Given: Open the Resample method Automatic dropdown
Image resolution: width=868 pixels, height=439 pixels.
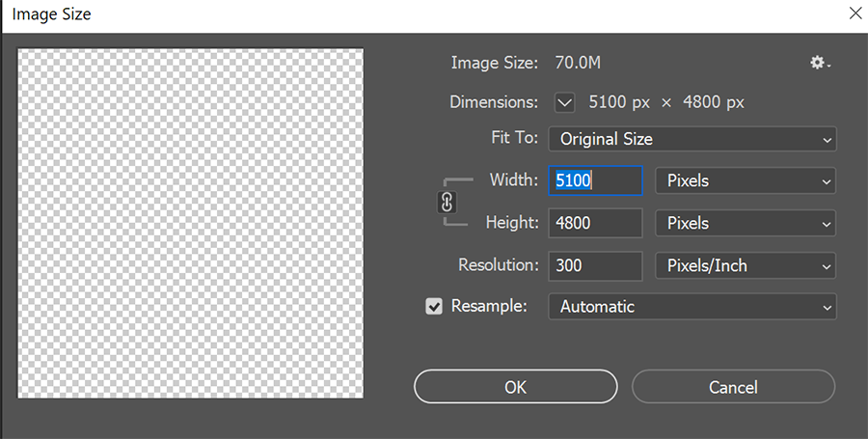Looking at the screenshot, I should [x=692, y=307].
